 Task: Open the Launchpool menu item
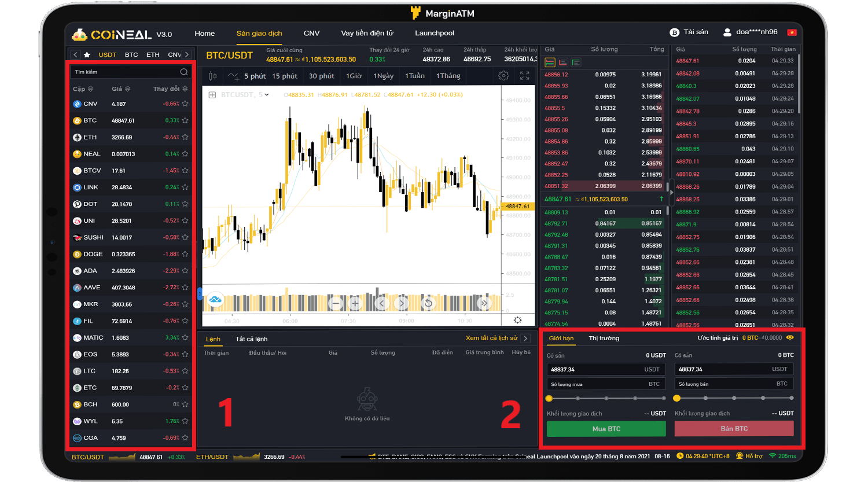tap(435, 33)
